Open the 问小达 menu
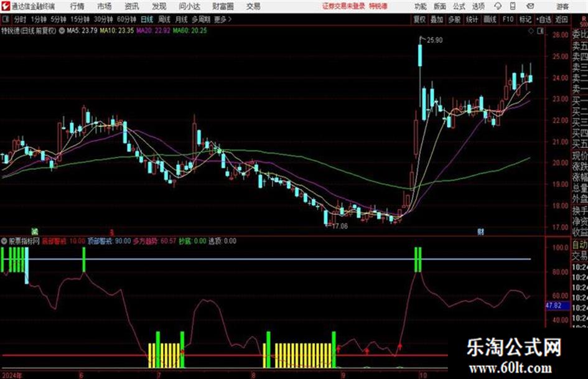Screen dimensions: 588x379 [189, 6]
